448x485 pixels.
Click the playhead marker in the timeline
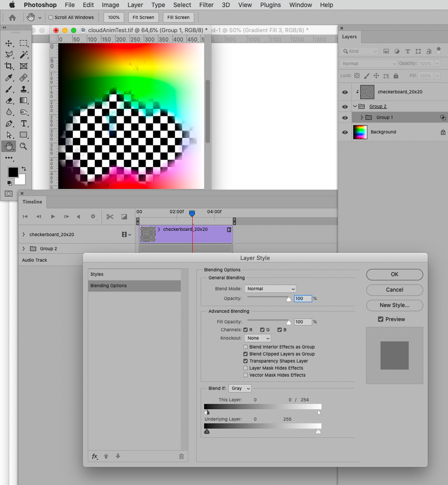192,213
